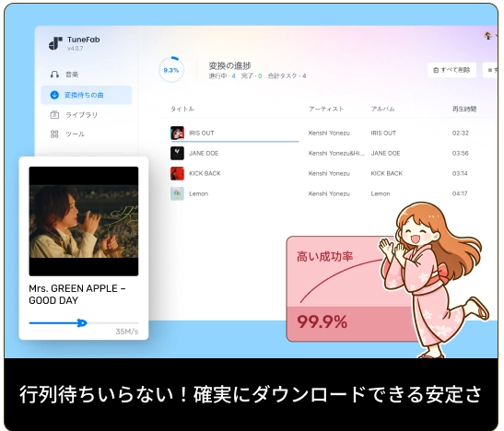Click the アーティスト column header
504x431 pixels.
(x=326, y=109)
